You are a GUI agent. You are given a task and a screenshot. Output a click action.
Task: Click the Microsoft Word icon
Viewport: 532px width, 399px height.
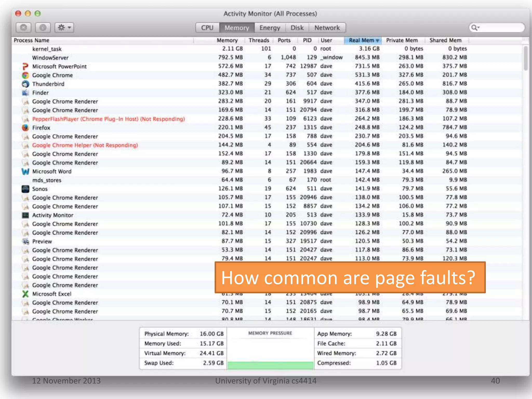point(25,171)
